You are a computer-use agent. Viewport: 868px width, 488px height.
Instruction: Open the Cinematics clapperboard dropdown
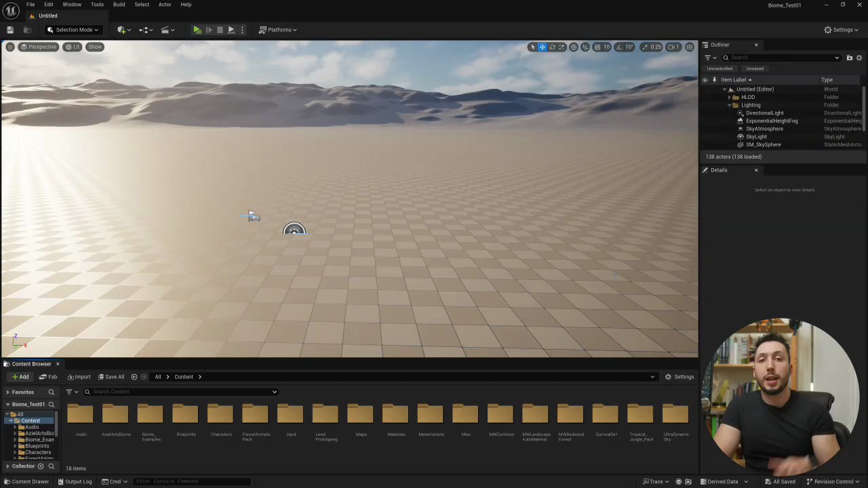pos(167,30)
